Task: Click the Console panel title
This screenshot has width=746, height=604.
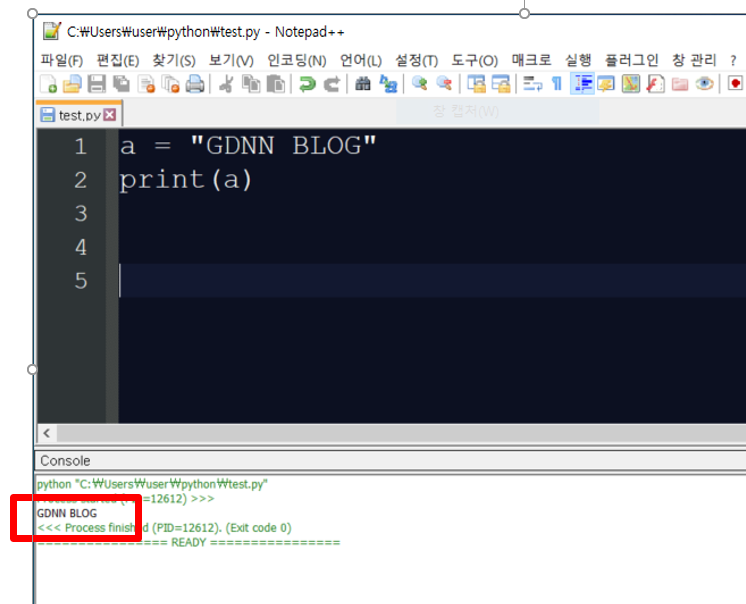Action: [65, 461]
